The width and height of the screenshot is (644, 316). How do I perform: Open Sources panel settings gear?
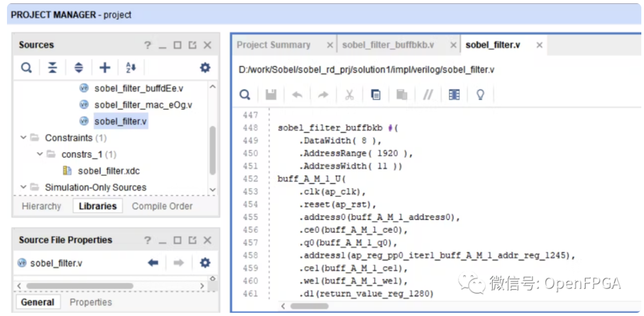click(x=205, y=68)
